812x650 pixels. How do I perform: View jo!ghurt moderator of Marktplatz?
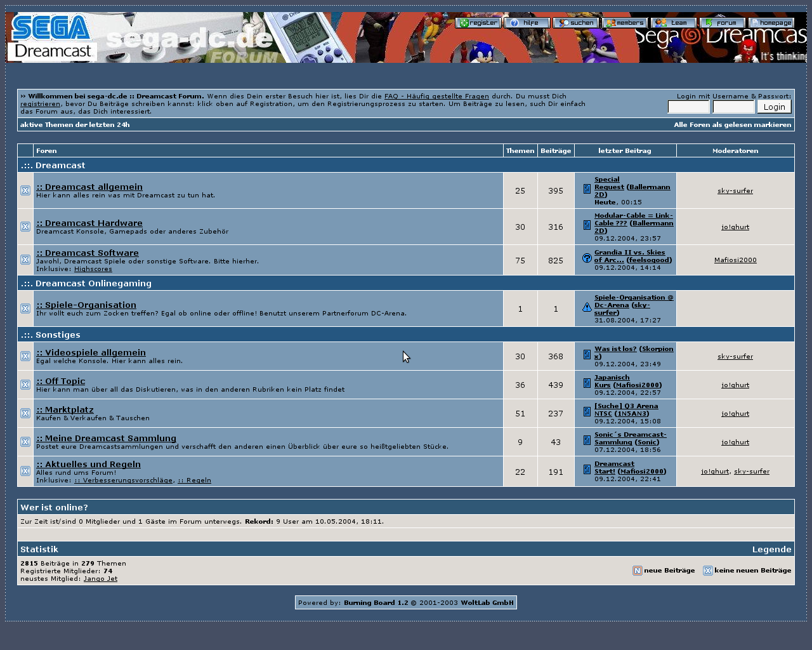click(x=735, y=414)
